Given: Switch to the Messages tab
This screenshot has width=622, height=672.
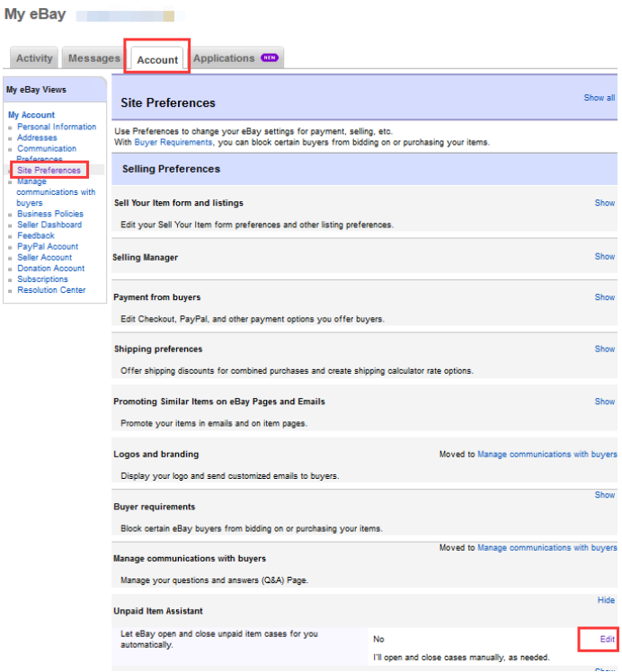Looking at the screenshot, I should 93,58.
